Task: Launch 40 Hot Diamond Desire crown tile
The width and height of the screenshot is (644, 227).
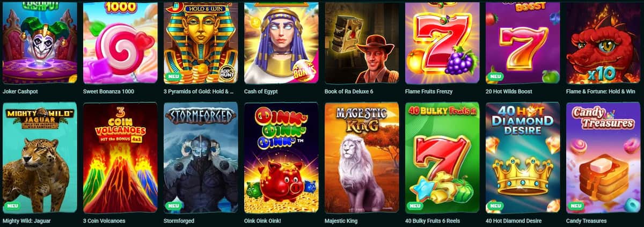Action: (x=523, y=157)
